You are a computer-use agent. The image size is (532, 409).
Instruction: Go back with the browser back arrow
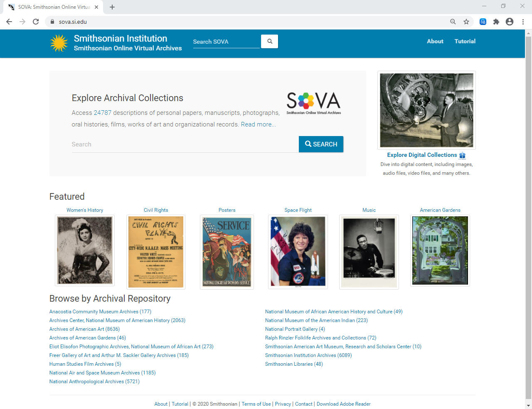9,22
